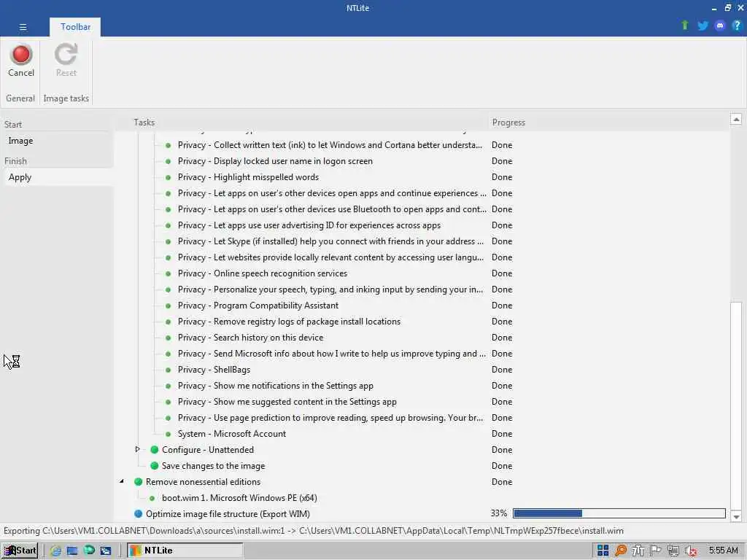Click the Export WIM progress bar
The width and height of the screenshot is (747, 560).
click(x=619, y=513)
